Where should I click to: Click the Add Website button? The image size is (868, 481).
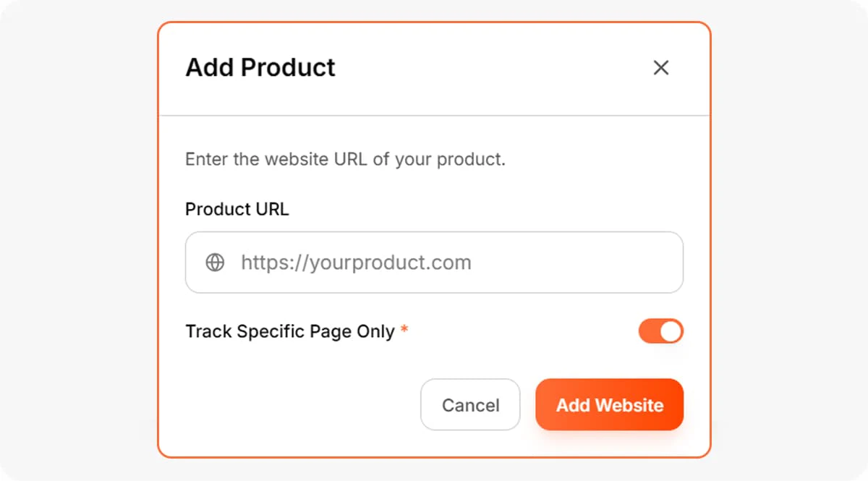point(609,405)
